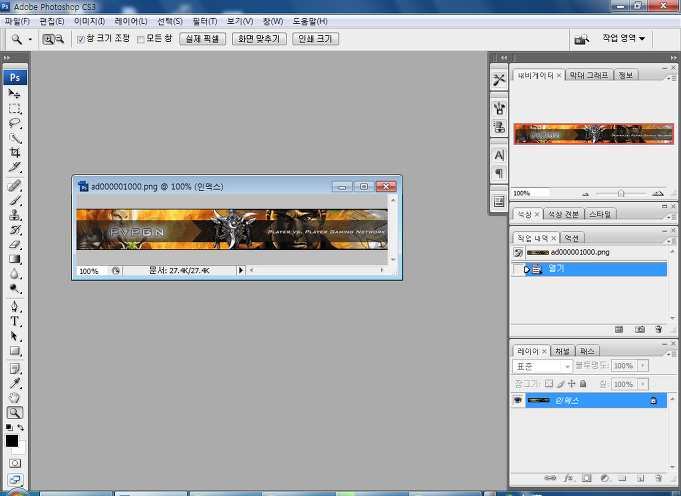Open the Paragraph panel icon

coord(499,173)
